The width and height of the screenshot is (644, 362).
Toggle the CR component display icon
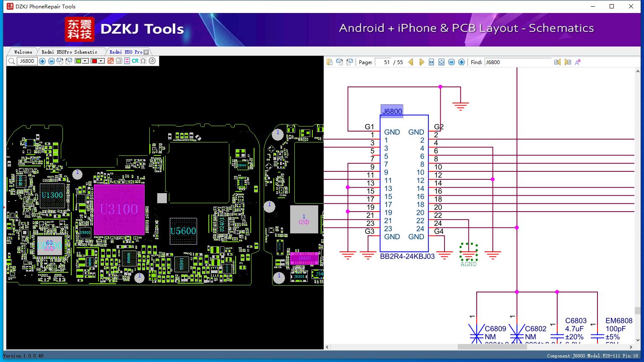135,61
